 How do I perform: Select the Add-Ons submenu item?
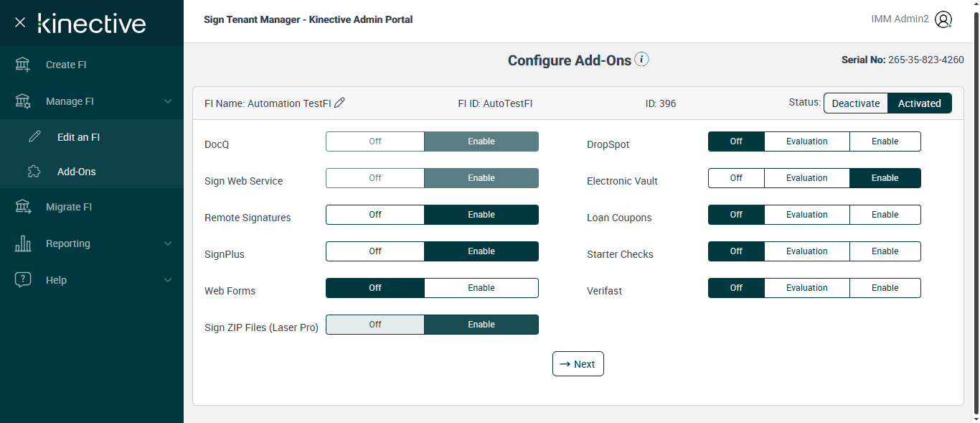coord(76,172)
